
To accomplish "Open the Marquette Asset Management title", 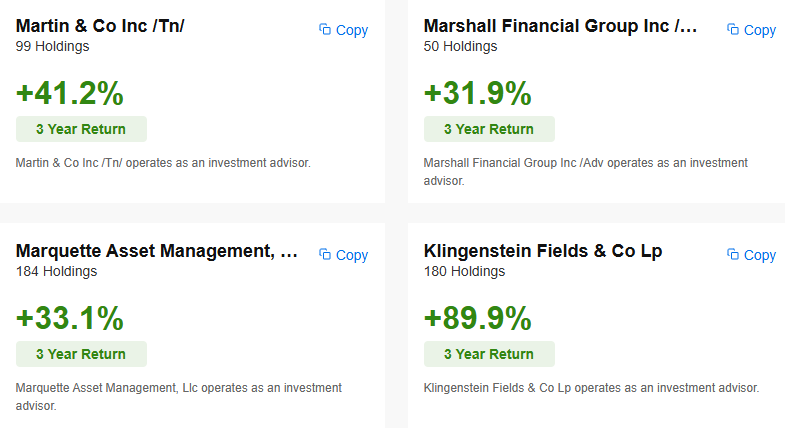I will point(157,250).
